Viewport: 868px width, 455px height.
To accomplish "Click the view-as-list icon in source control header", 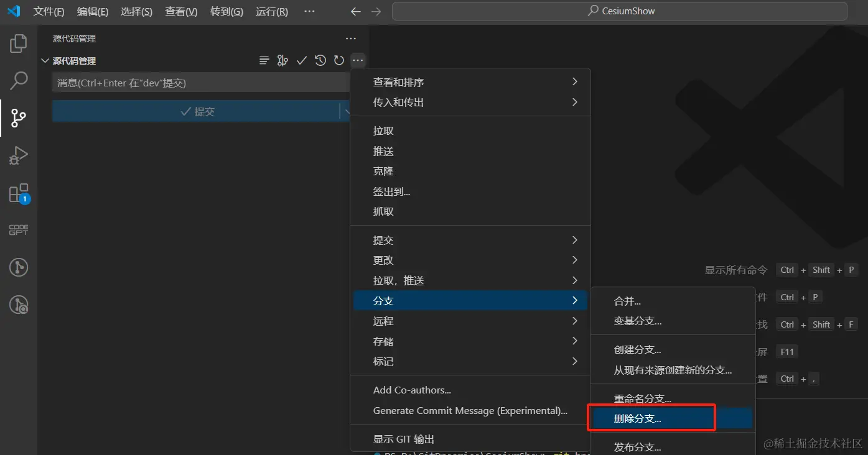I will coord(264,60).
